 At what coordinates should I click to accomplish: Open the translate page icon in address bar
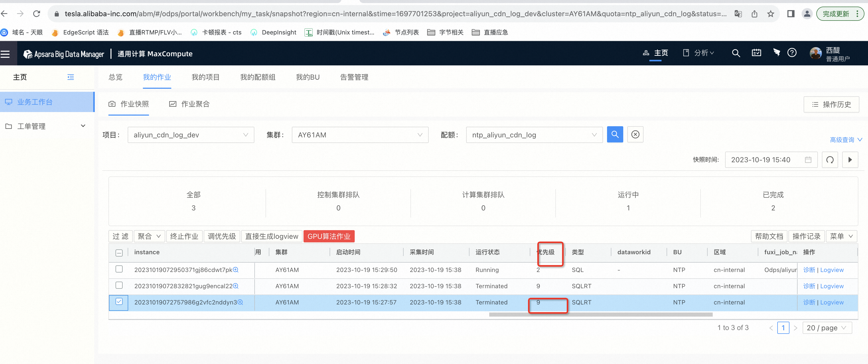(x=738, y=14)
